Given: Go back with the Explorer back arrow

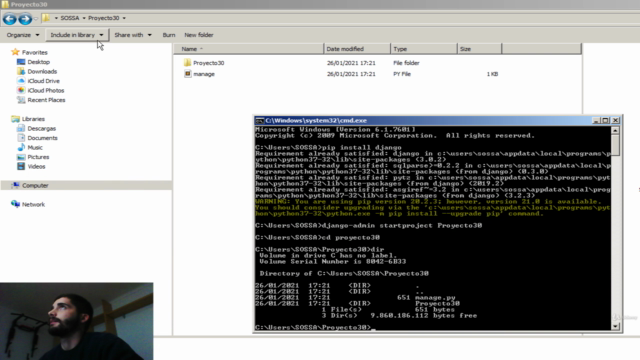Looking at the screenshot, I should click(9, 19).
